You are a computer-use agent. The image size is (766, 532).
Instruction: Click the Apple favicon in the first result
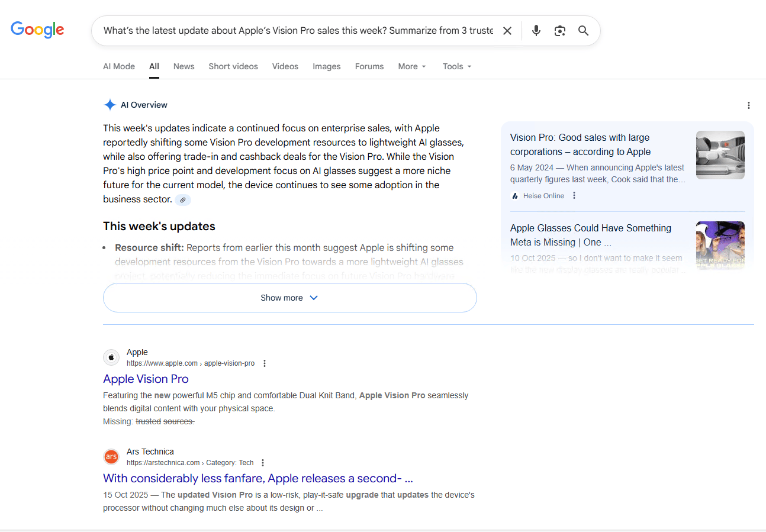[x=111, y=357]
